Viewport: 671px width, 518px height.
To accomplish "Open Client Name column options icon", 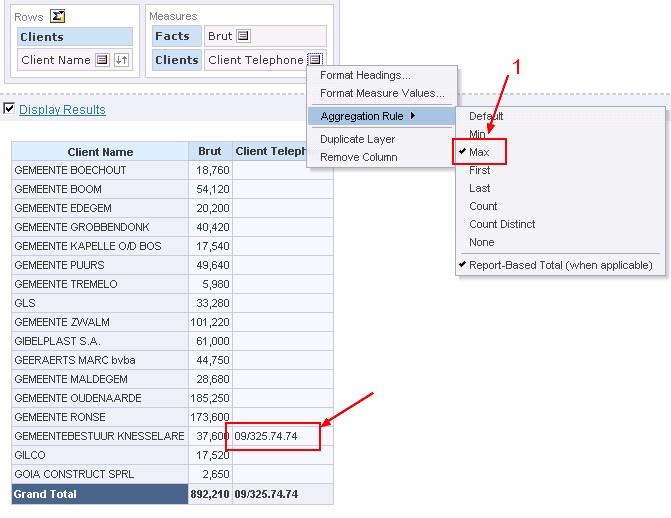I will [101, 60].
